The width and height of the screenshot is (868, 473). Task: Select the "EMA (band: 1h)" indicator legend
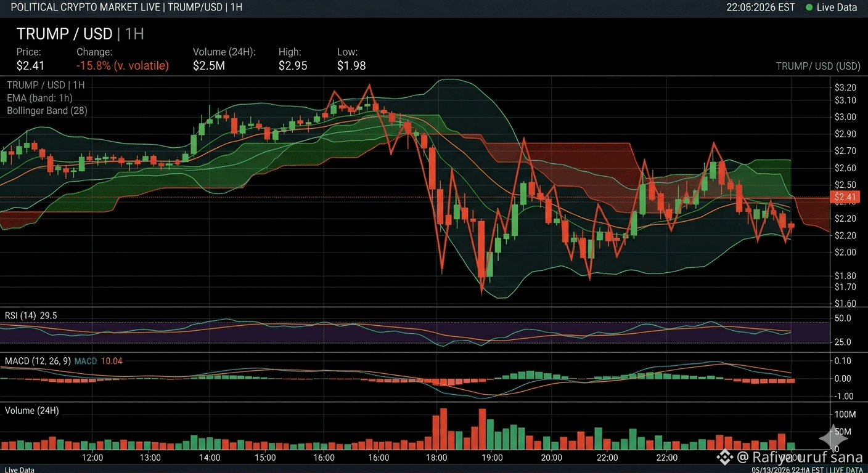(39, 98)
